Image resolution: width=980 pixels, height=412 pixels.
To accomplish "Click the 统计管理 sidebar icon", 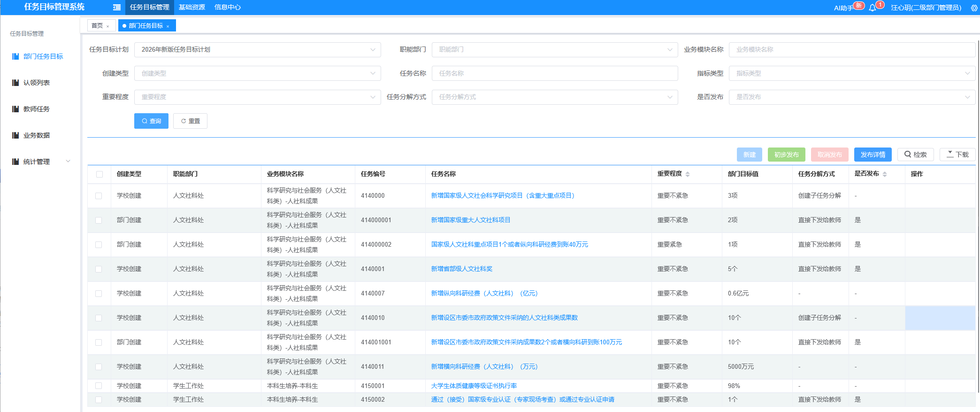I will click(15, 162).
